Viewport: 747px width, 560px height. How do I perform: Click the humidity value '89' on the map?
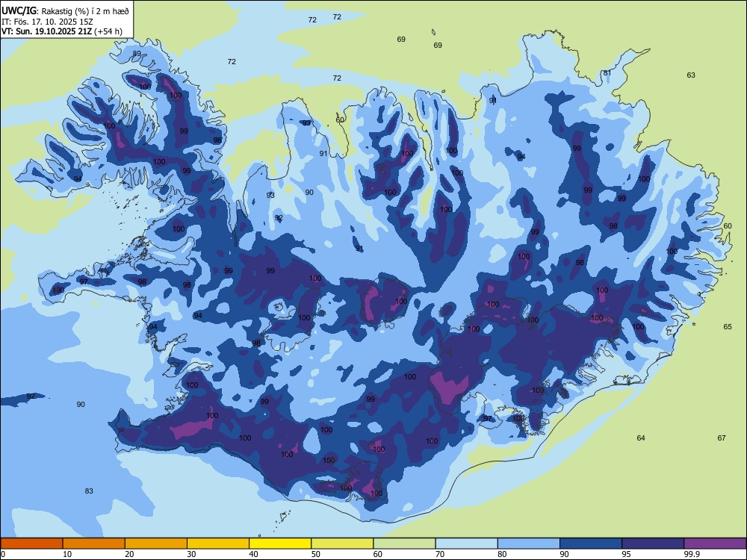[x=137, y=53]
